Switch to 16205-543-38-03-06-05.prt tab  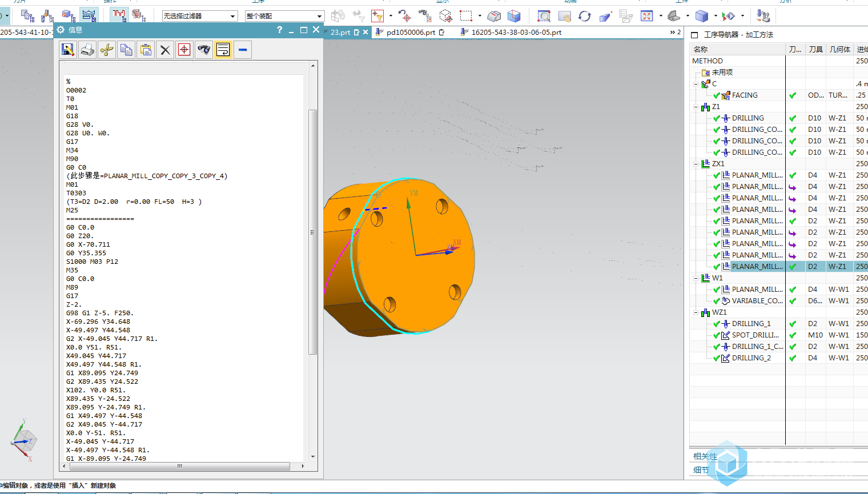[516, 33]
